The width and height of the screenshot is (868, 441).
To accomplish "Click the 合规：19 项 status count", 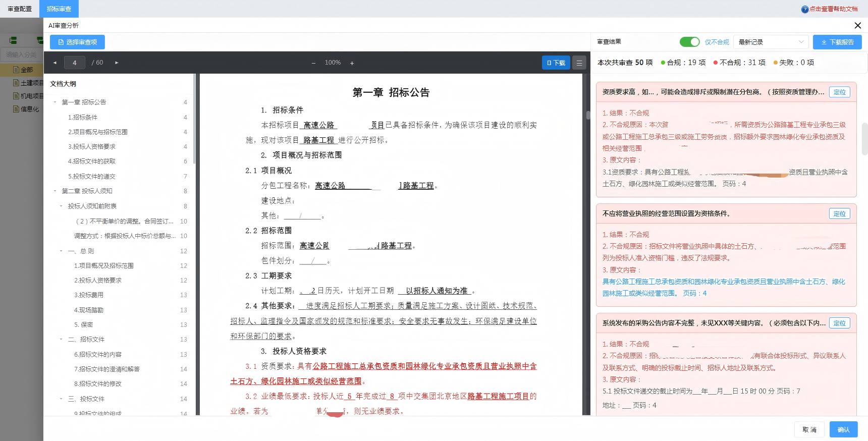I will 683,63.
